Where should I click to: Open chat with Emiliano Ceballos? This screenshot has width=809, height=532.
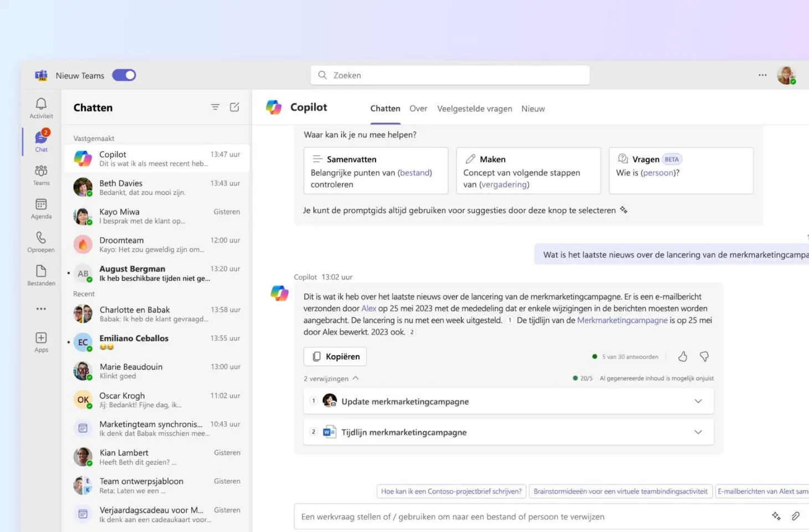coord(157,342)
